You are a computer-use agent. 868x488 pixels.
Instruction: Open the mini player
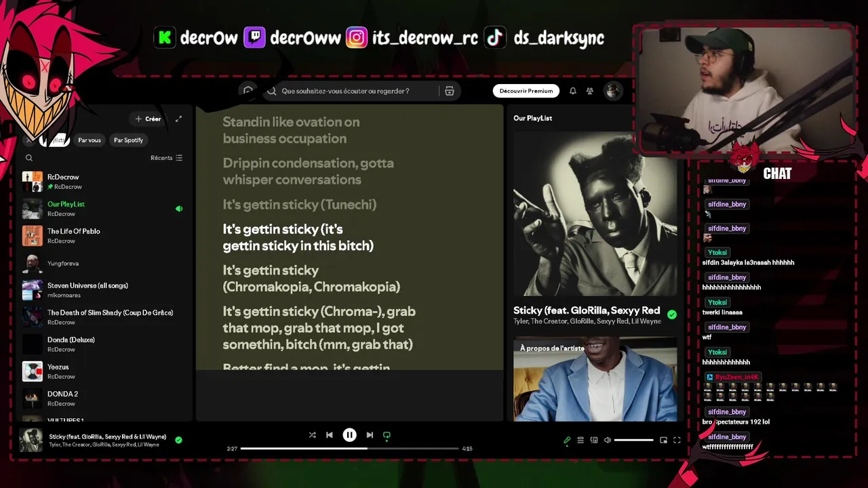(x=663, y=440)
